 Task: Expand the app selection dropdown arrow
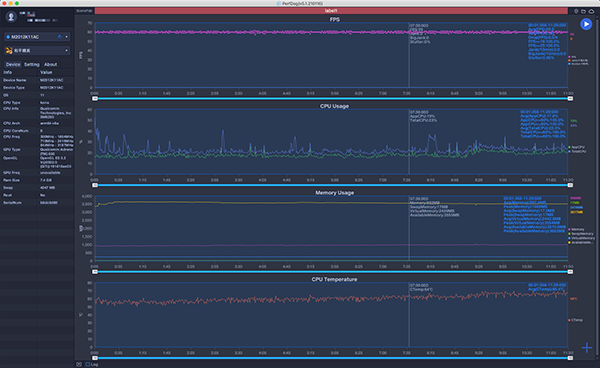pyautogui.click(x=66, y=50)
